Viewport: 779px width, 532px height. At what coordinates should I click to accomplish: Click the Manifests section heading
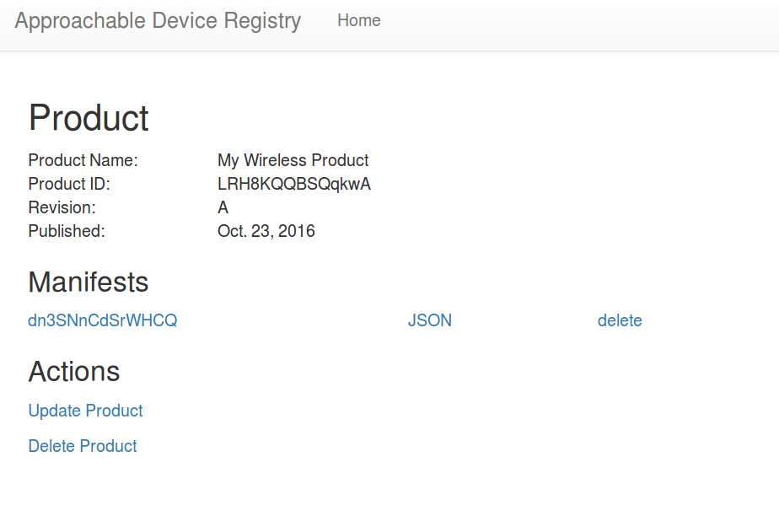coord(89,282)
